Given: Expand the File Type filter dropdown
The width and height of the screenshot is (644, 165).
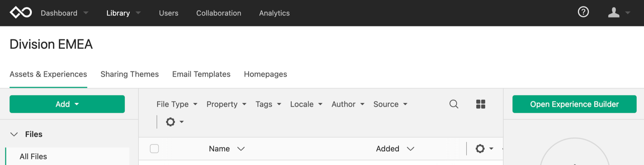Looking at the screenshot, I should [x=177, y=104].
